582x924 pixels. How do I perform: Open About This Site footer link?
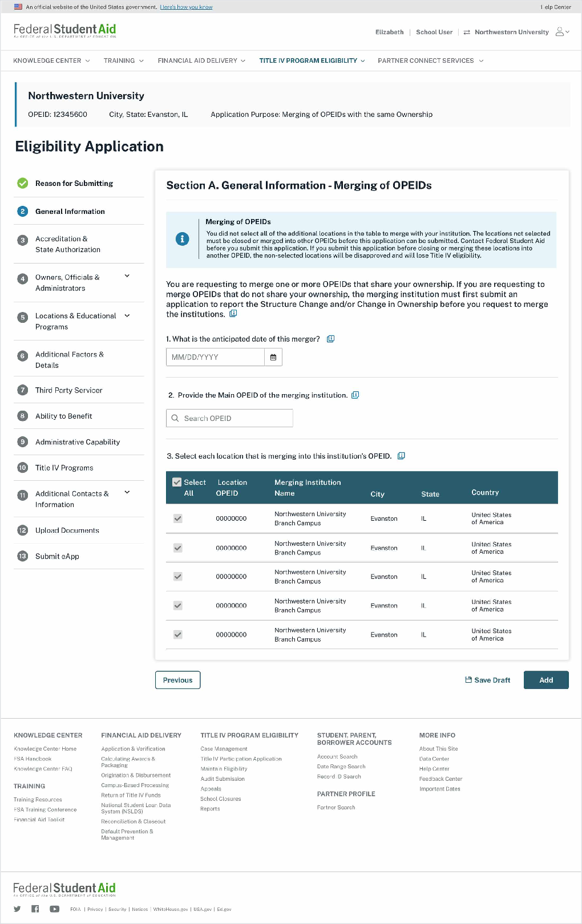[438, 749]
